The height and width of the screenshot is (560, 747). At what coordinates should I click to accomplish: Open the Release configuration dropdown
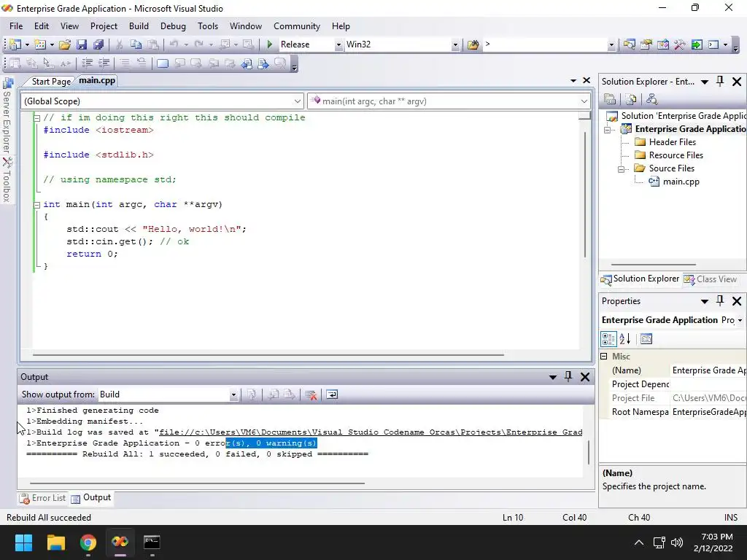[x=338, y=44]
